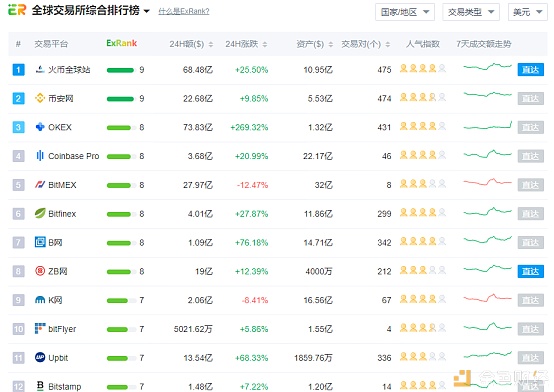Click the BitMEX exchange logo

click(x=40, y=185)
